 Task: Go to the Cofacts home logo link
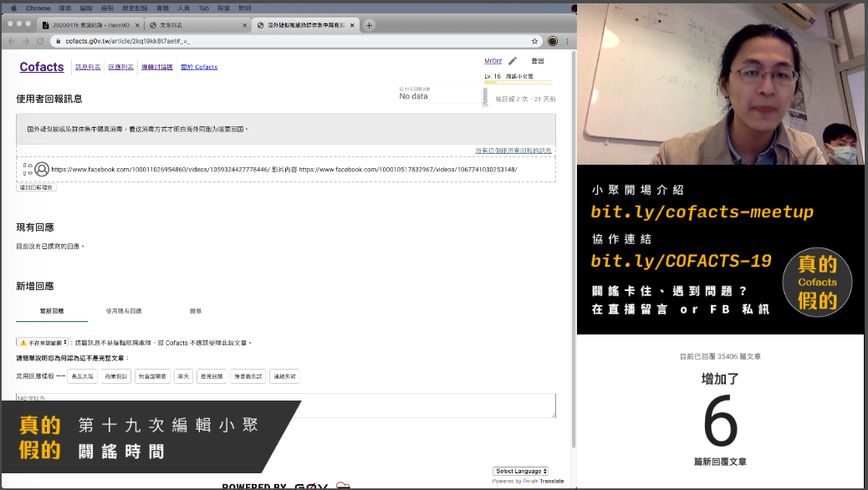click(x=42, y=67)
